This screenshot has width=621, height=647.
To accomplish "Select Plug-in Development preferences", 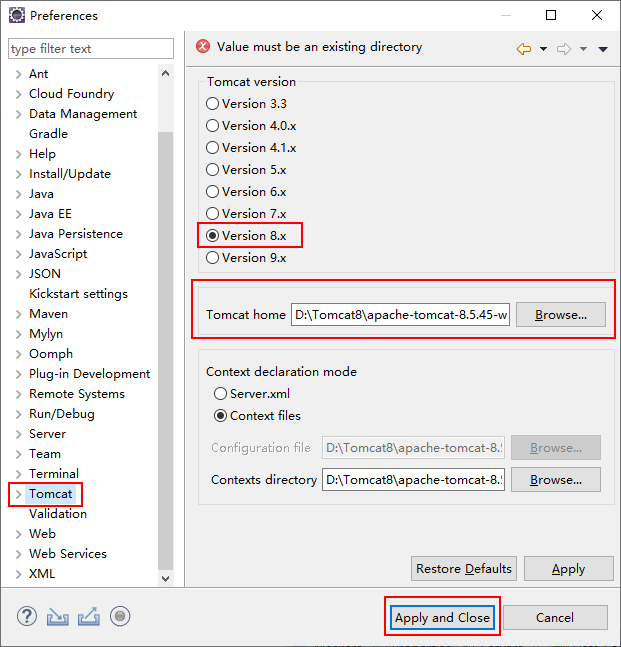I will (90, 374).
